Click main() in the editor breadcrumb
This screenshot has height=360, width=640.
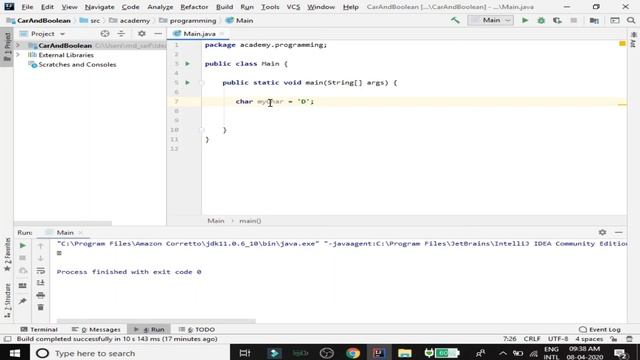[x=250, y=221]
